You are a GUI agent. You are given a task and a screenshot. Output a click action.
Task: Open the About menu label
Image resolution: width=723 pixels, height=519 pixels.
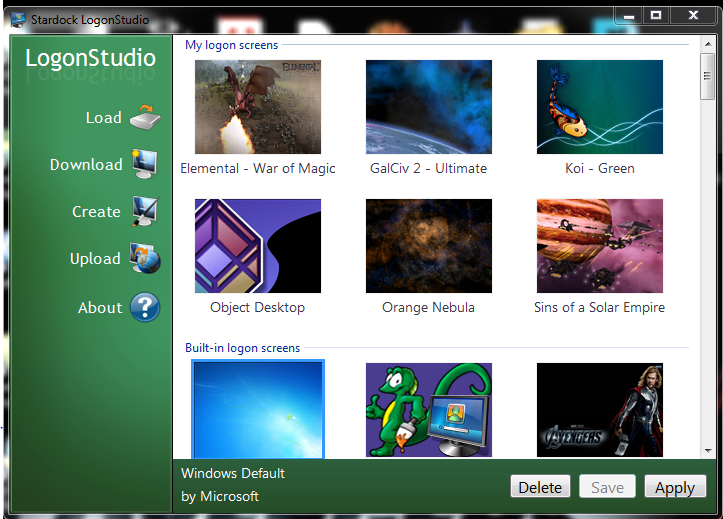[100, 307]
